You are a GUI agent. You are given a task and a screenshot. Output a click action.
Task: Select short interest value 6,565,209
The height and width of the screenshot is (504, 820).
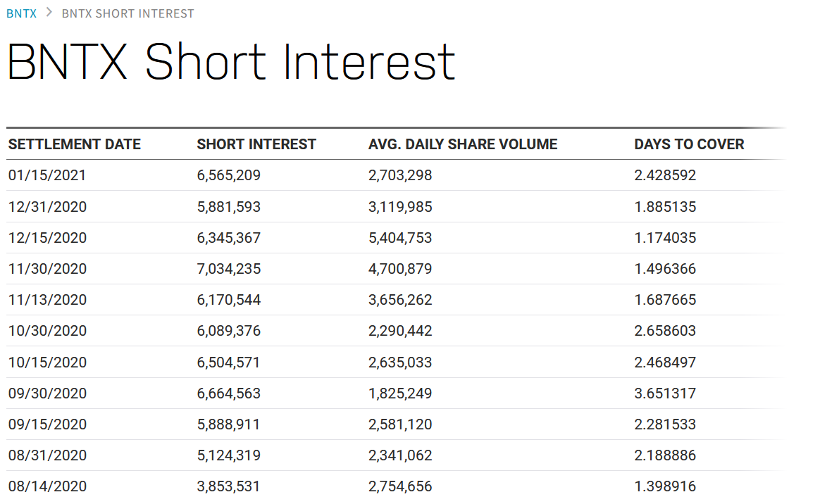click(229, 175)
